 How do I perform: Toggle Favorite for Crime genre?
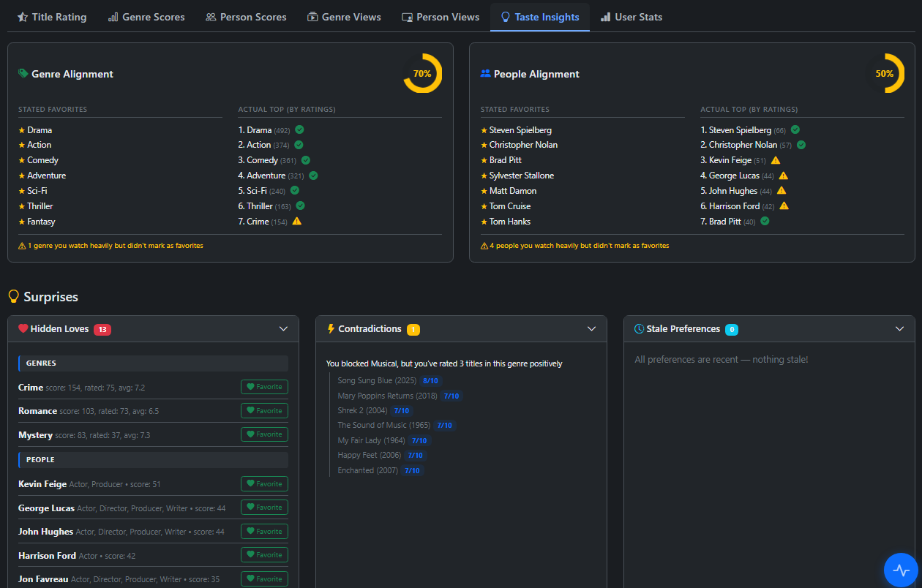click(x=264, y=387)
